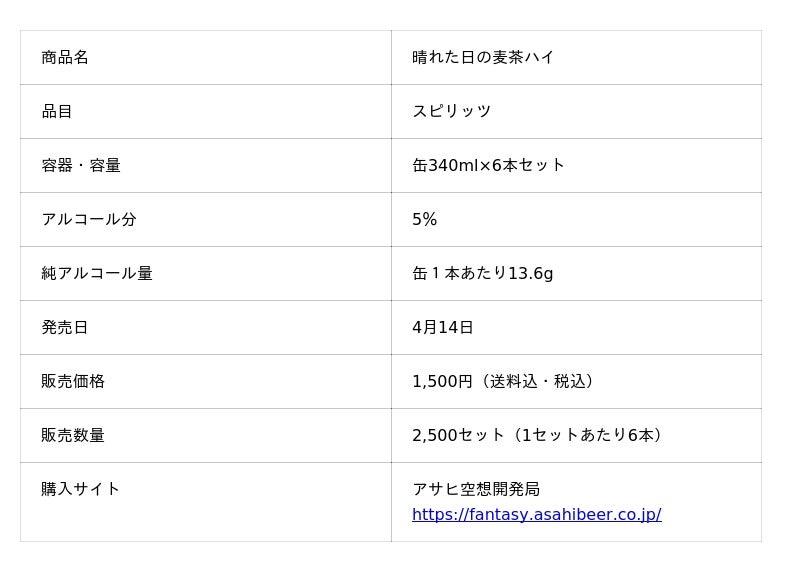Click the スピリッツ value cell
Screen dimensions: 800x572
[x=451, y=112]
